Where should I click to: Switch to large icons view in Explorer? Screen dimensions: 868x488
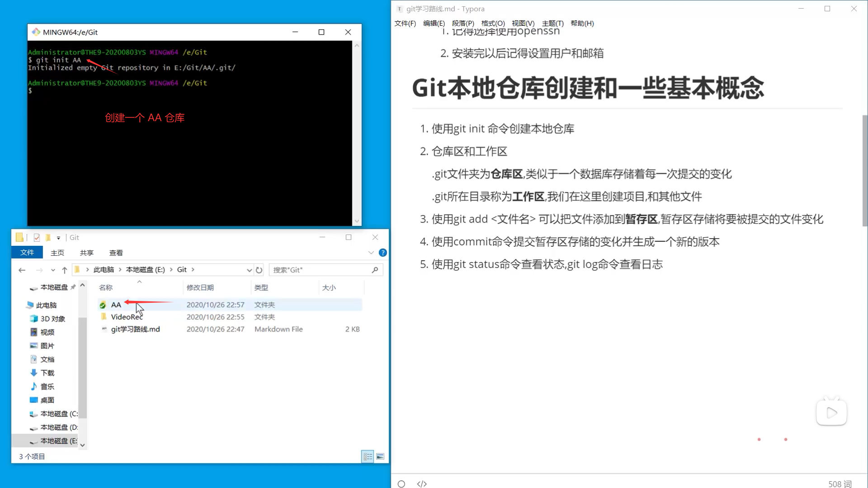380,457
